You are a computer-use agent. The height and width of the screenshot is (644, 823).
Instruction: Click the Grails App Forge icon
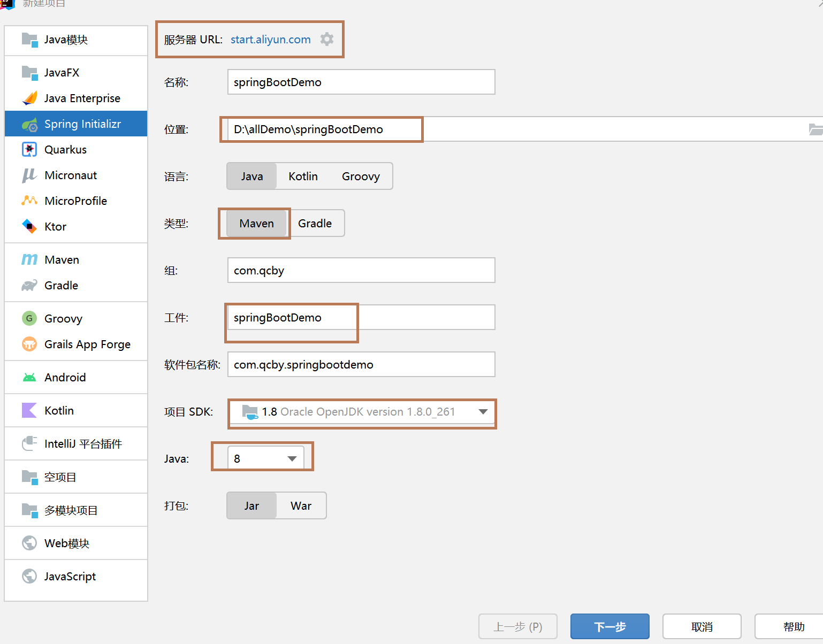29,344
